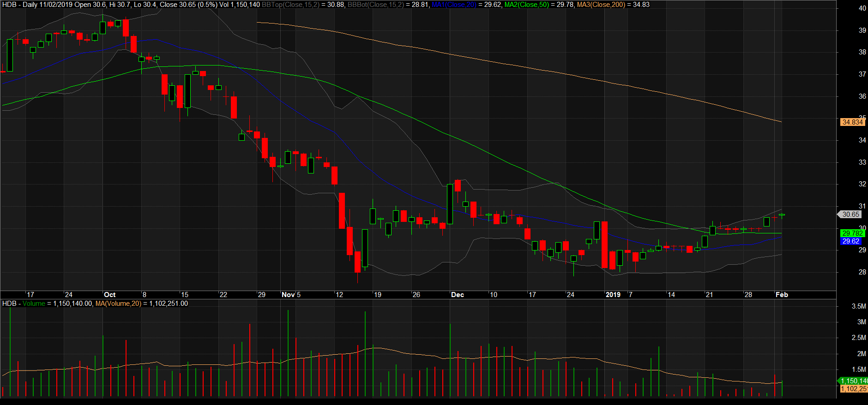Click the green 29.782 price tag
This screenshot has height=405, width=868.
point(852,233)
